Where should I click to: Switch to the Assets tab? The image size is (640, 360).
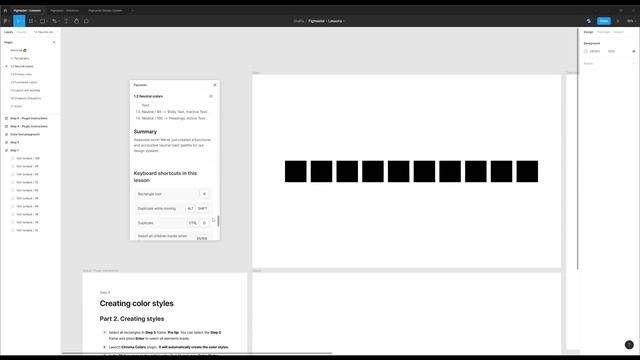click(x=22, y=32)
